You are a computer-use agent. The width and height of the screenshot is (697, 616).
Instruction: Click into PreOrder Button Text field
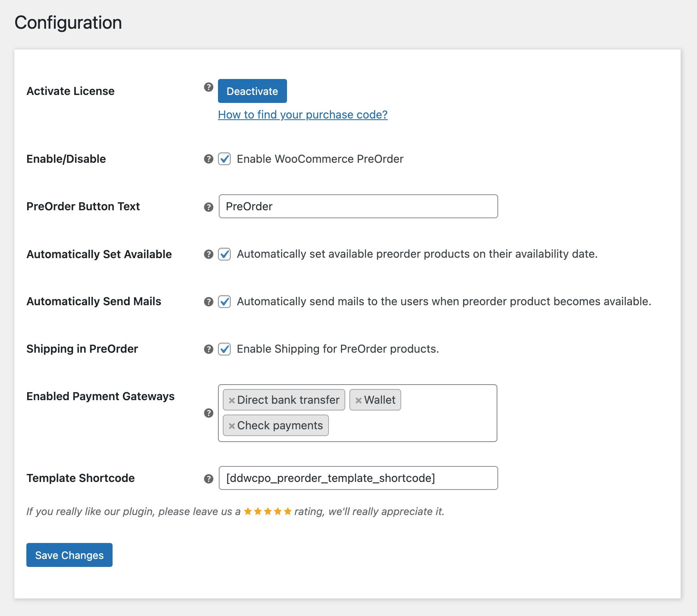click(358, 206)
